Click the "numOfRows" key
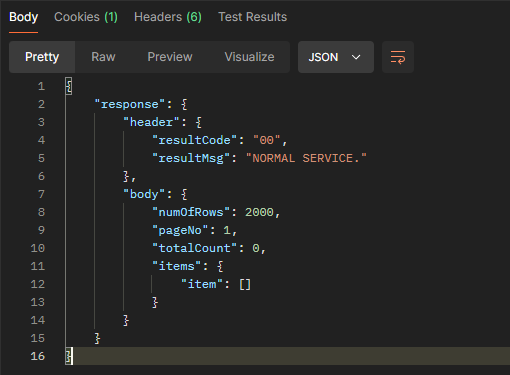510x375 pixels. tap(191, 212)
